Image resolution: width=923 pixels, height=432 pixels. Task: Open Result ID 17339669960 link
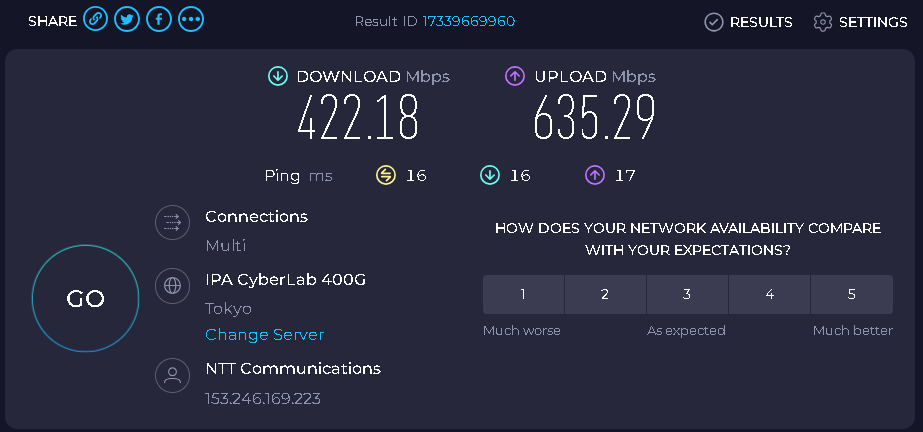point(469,22)
